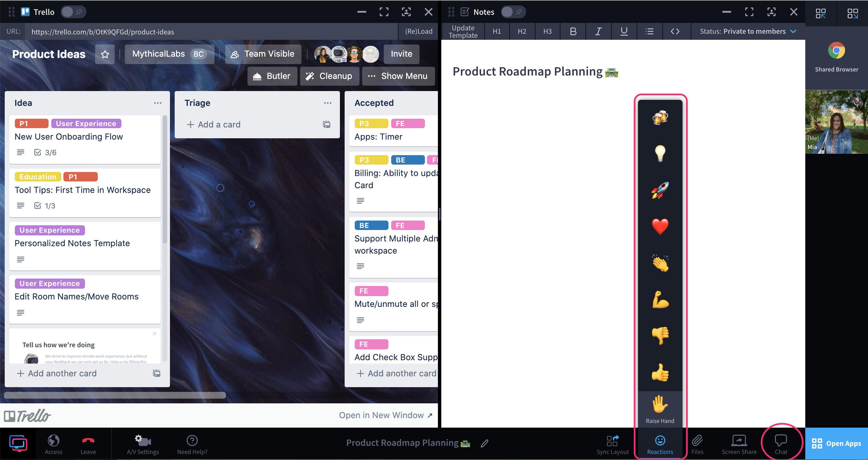The width and height of the screenshot is (868, 460).
Task: Enter Trello window fullscreen
Action: point(384,12)
